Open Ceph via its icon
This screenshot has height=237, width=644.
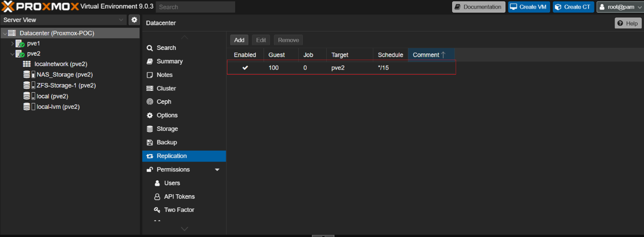pyautogui.click(x=150, y=102)
